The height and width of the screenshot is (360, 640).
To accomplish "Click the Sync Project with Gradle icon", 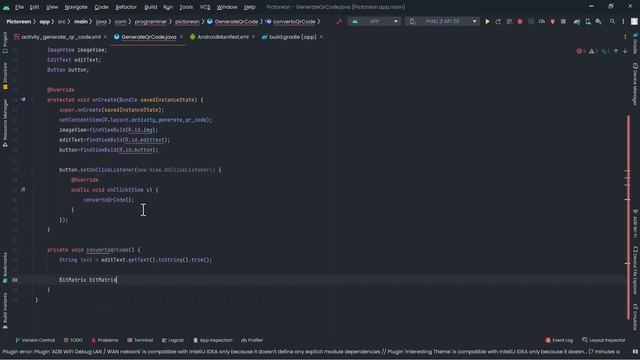I will (x=577, y=21).
